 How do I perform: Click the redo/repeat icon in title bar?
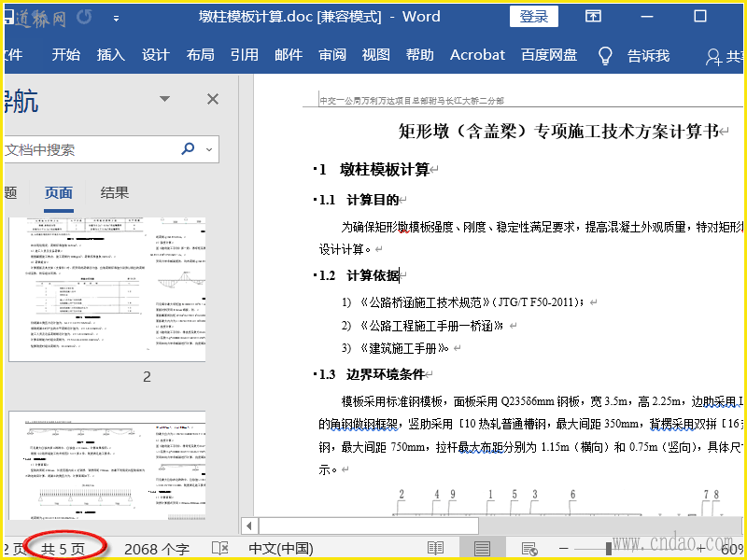84,17
